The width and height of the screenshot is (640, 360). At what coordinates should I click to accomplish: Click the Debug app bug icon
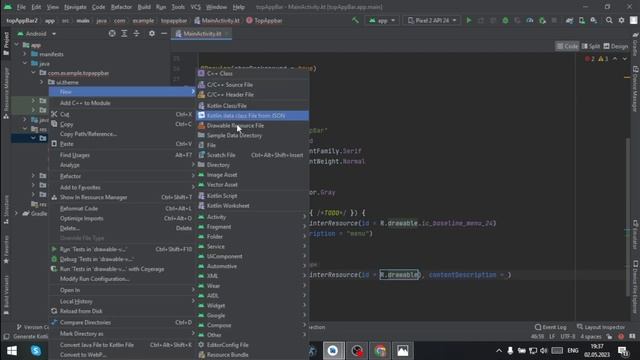[505, 20]
